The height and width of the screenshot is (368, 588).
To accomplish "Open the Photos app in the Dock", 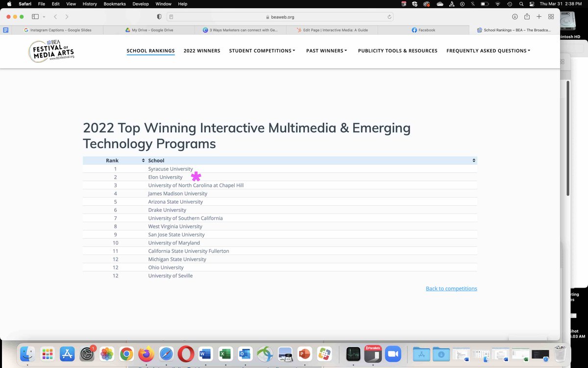I will click(107, 354).
